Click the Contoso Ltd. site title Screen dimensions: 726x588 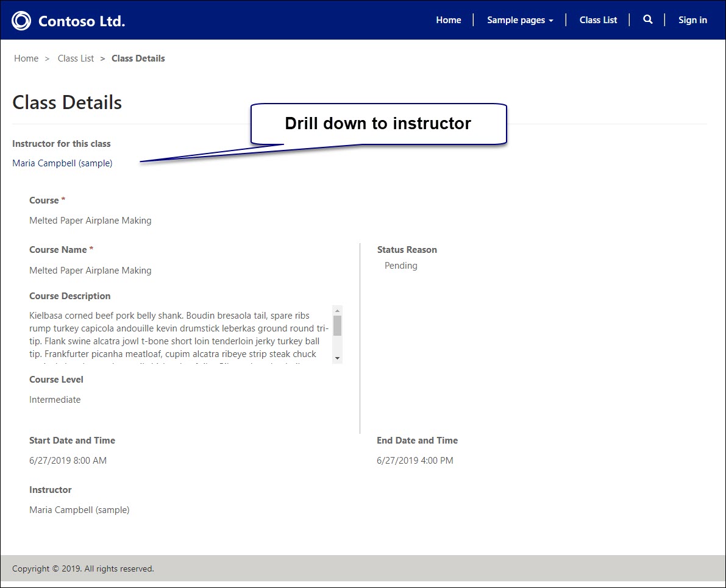tap(81, 21)
